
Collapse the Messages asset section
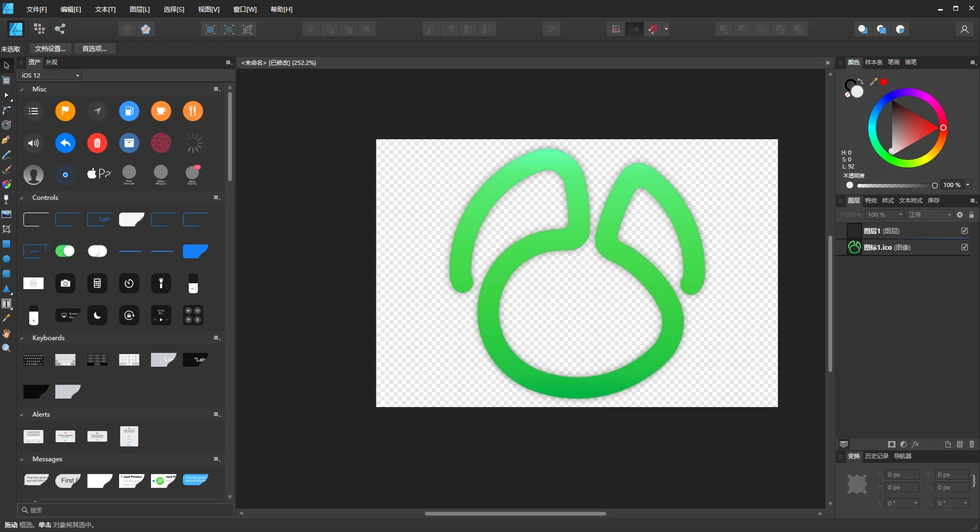tap(22, 459)
